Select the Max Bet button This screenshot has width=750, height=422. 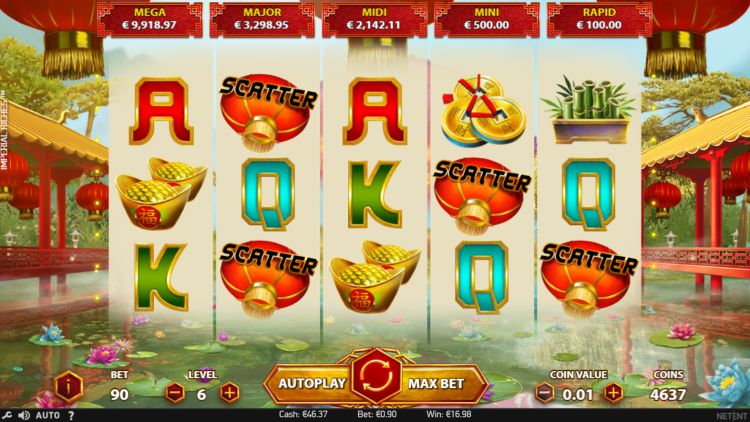(436, 383)
